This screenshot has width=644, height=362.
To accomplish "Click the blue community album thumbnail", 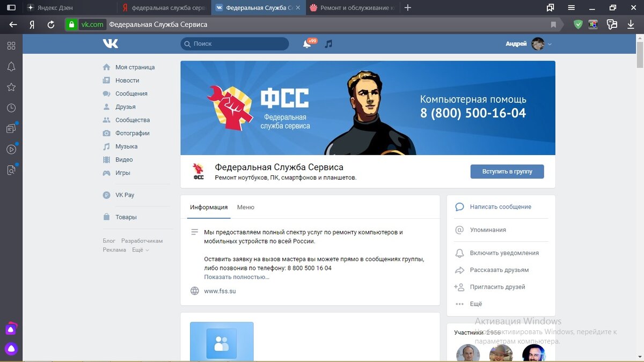I will 222,342.
